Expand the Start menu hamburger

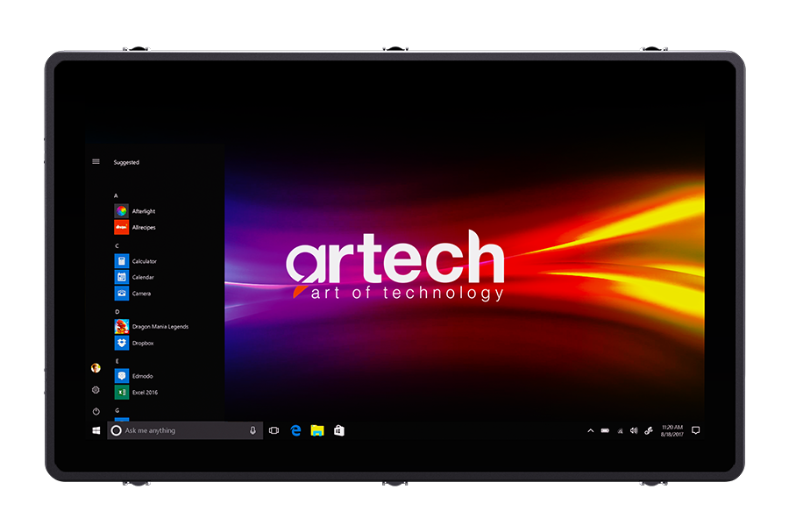[x=96, y=162]
